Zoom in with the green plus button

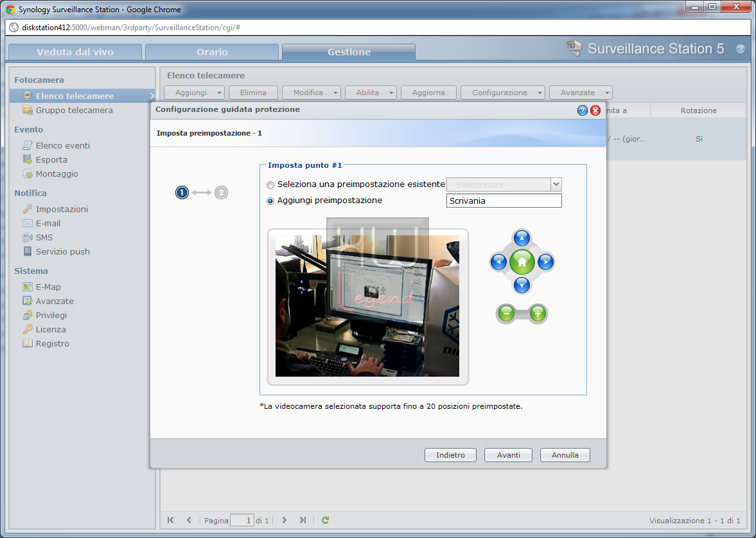538,314
